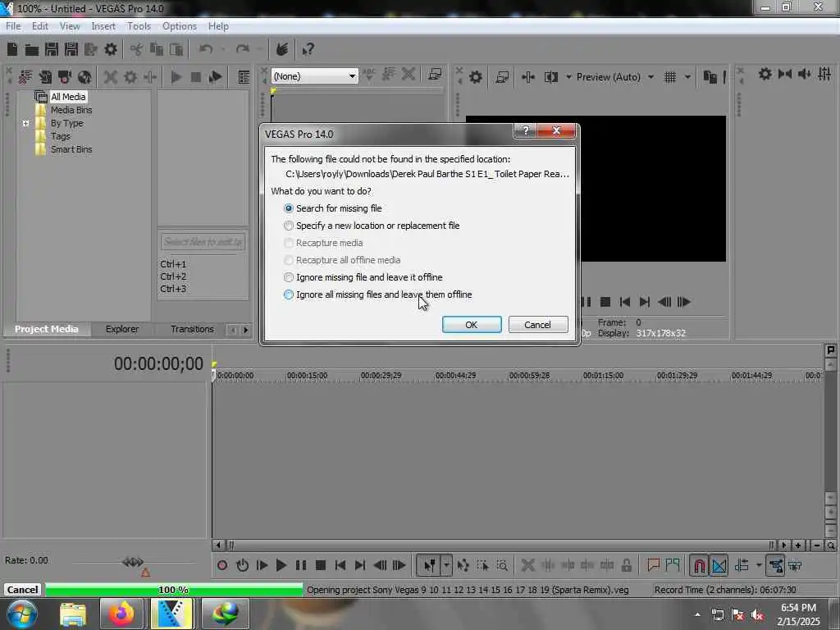Open the Options menu

[x=180, y=25]
